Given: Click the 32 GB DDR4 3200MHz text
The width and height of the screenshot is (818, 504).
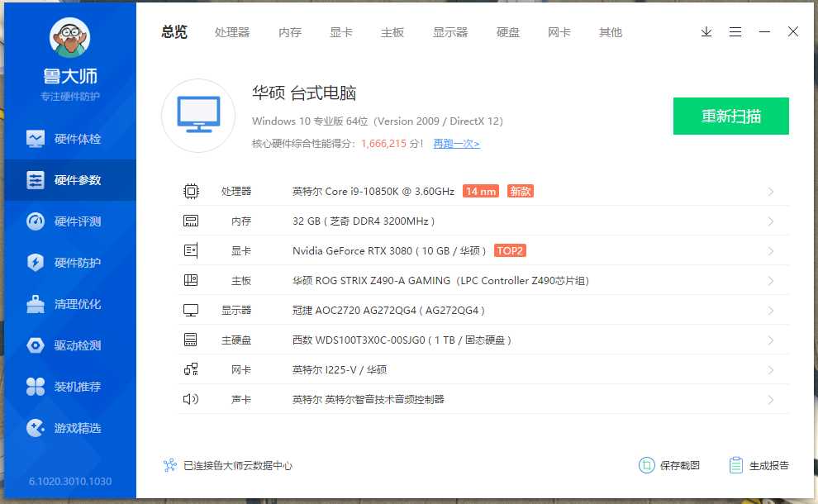Looking at the screenshot, I should click(x=364, y=221).
